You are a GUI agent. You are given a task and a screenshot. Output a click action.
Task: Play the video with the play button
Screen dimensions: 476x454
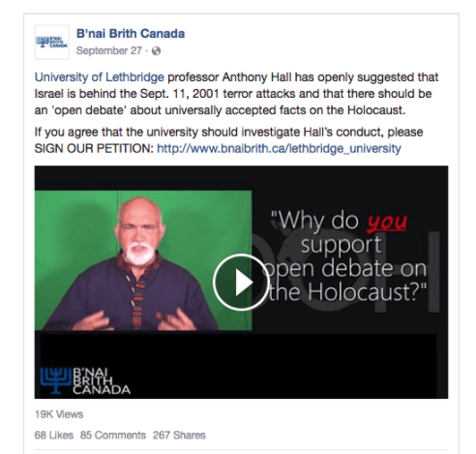coord(241,283)
